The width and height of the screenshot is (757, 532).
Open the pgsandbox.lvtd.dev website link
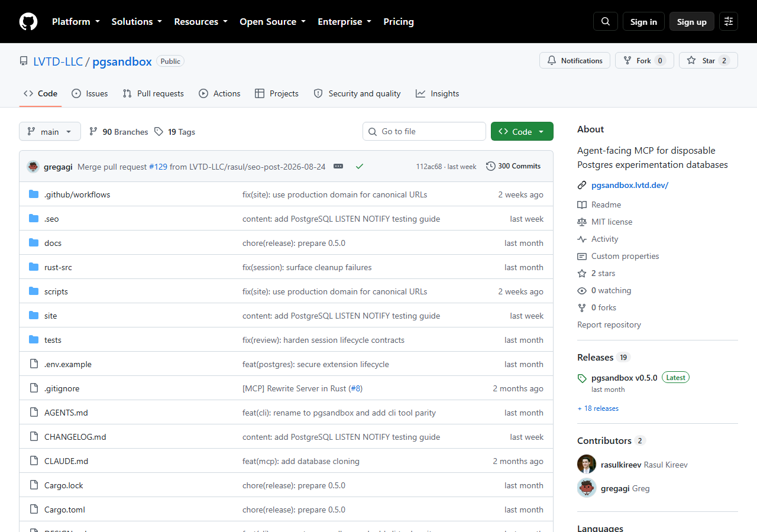coord(630,185)
